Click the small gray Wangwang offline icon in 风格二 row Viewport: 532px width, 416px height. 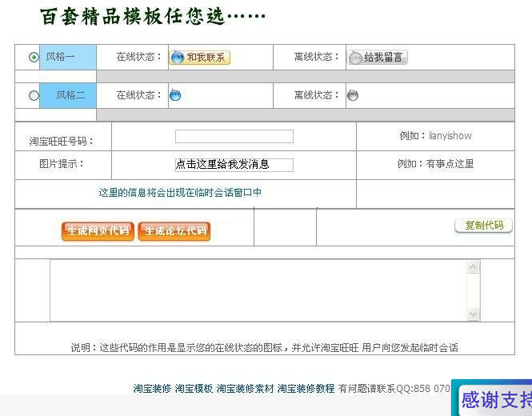(353, 95)
